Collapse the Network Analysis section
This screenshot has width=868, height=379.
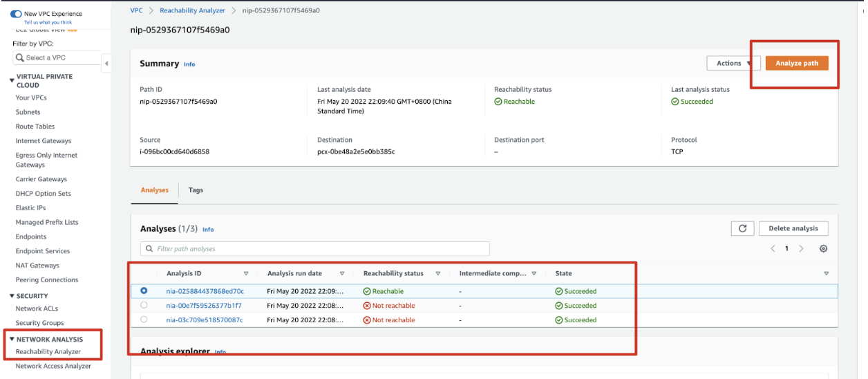tap(12, 340)
